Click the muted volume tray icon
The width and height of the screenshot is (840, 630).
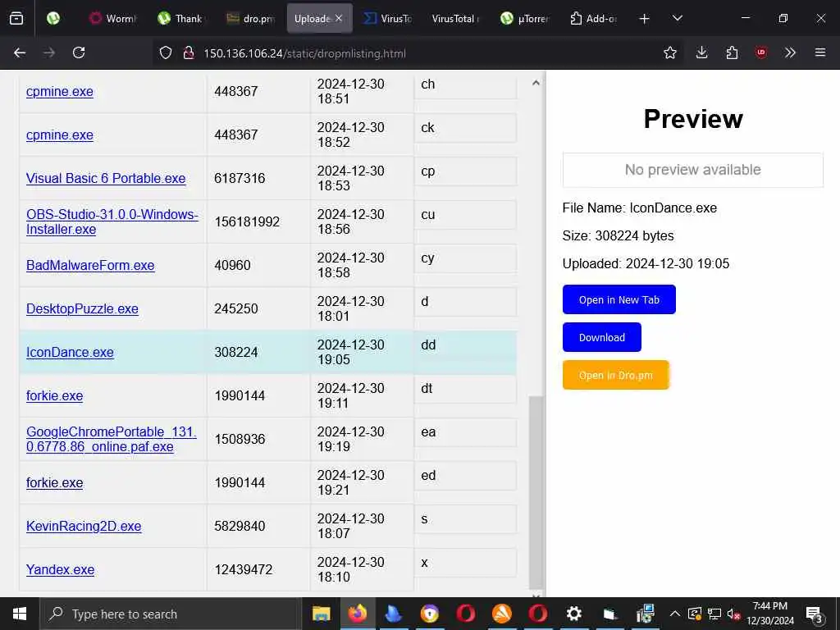tap(734, 614)
